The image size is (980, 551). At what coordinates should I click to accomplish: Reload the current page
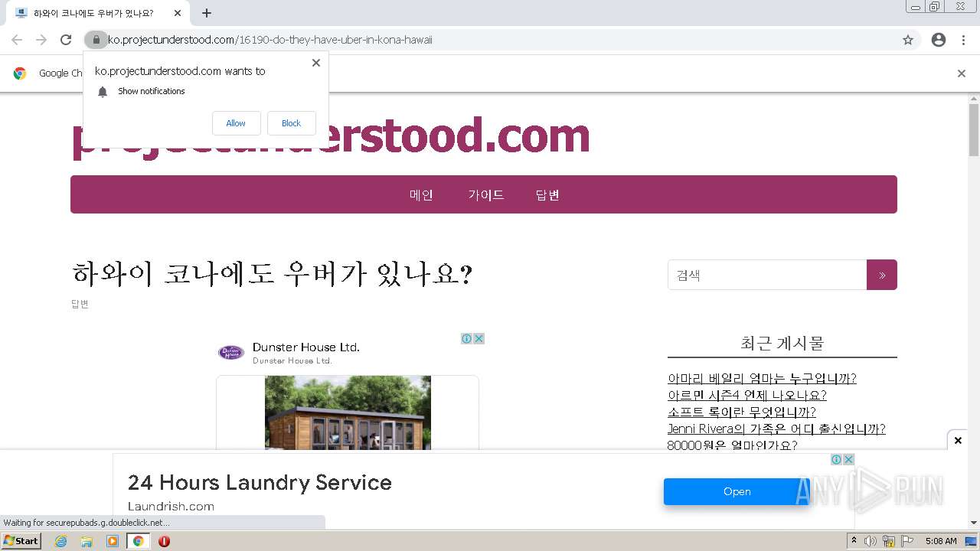(x=66, y=40)
